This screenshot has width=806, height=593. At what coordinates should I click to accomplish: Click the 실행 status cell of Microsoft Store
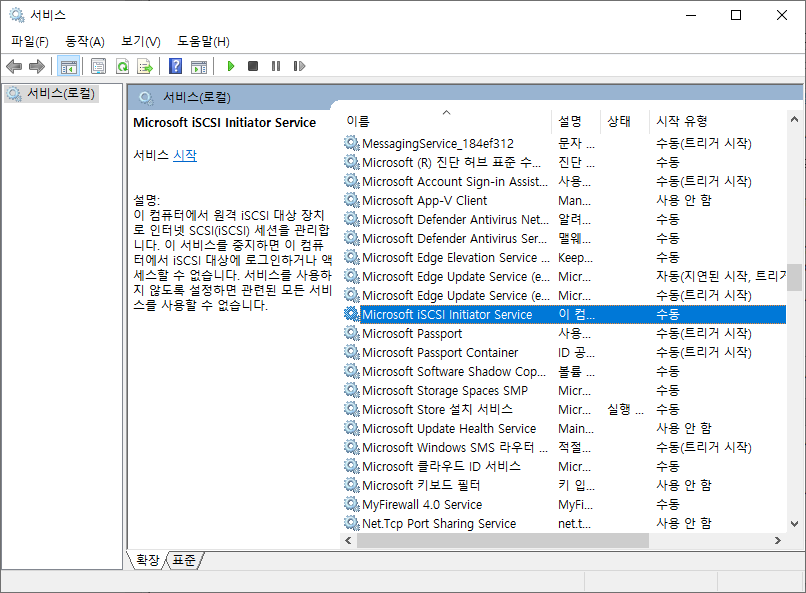tap(625, 410)
